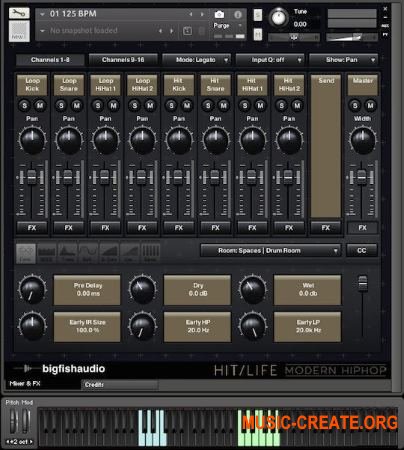The height and width of the screenshot is (450, 404).
Task: Click the camera snapshot icon
Action: [x=219, y=15]
